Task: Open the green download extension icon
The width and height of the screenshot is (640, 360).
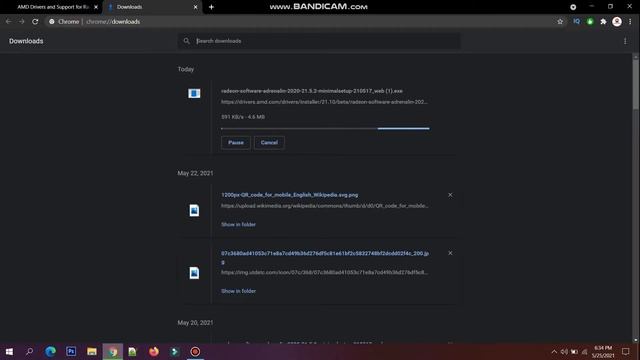Action: 590,21
